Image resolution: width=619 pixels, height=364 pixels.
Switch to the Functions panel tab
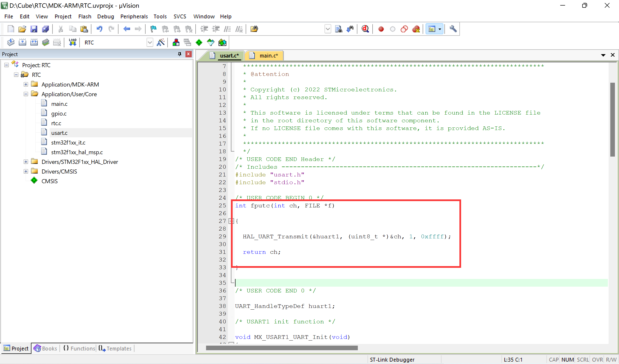point(79,348)
